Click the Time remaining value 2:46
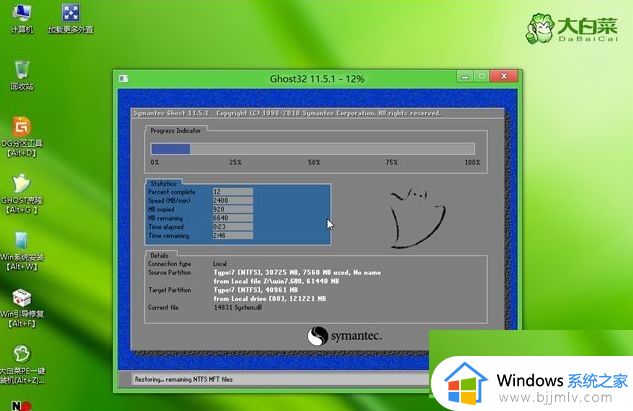 coord(233,235)
